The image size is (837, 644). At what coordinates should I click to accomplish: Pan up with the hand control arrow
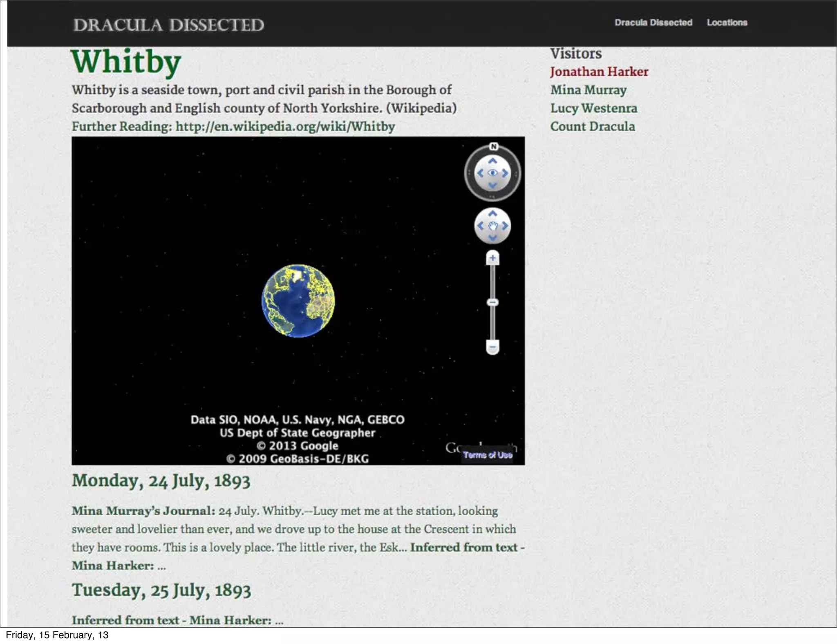(x=493, y=213)
